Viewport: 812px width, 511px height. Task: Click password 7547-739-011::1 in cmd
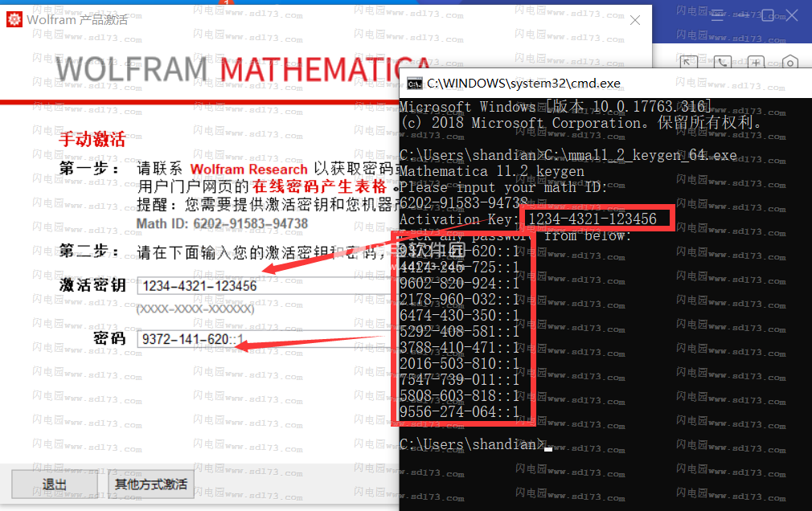[459, 379]
